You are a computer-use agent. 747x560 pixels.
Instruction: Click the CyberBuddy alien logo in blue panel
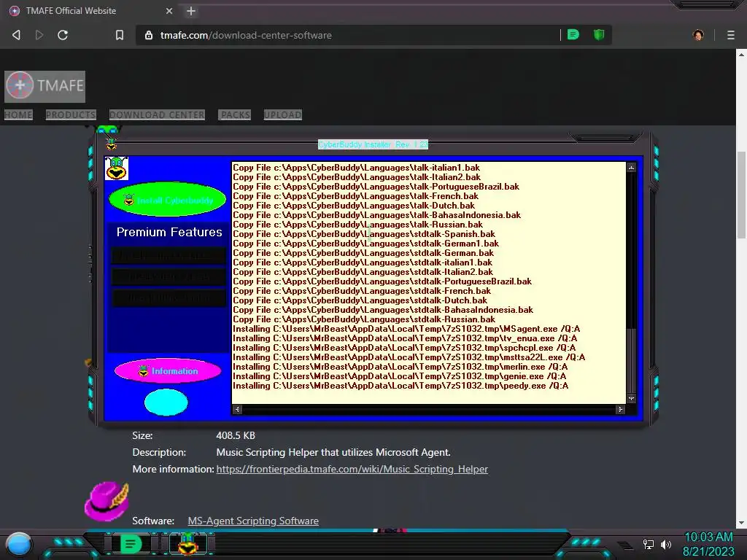[117, 168]
